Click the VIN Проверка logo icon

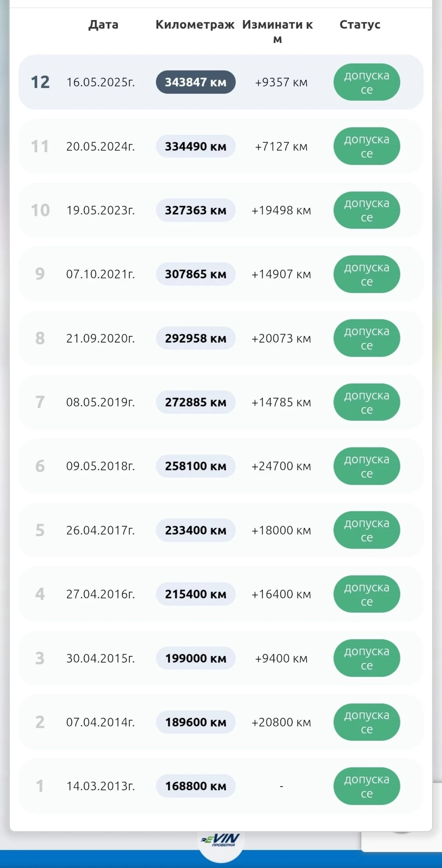point(221,840)
